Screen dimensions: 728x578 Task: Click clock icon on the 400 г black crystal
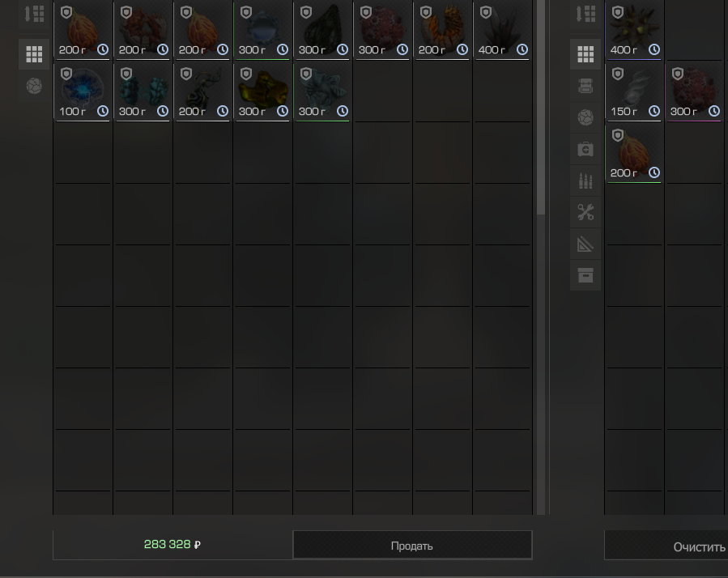click(522, 49)
